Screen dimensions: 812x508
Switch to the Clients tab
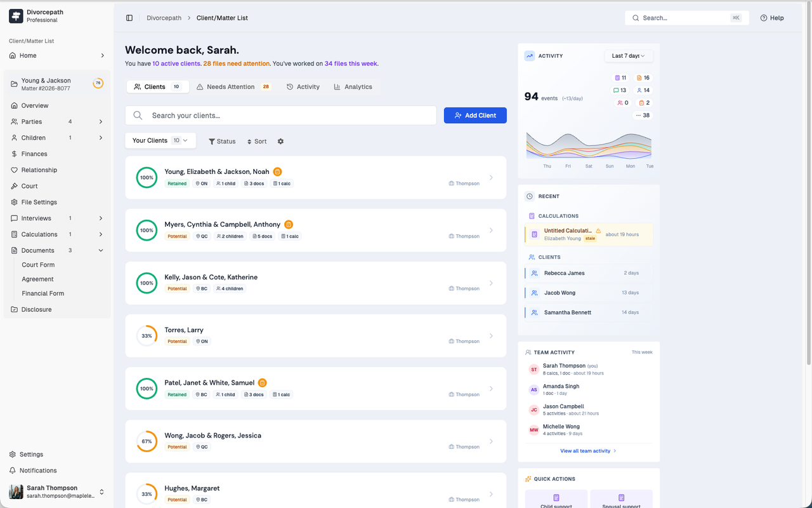[157, 87]
